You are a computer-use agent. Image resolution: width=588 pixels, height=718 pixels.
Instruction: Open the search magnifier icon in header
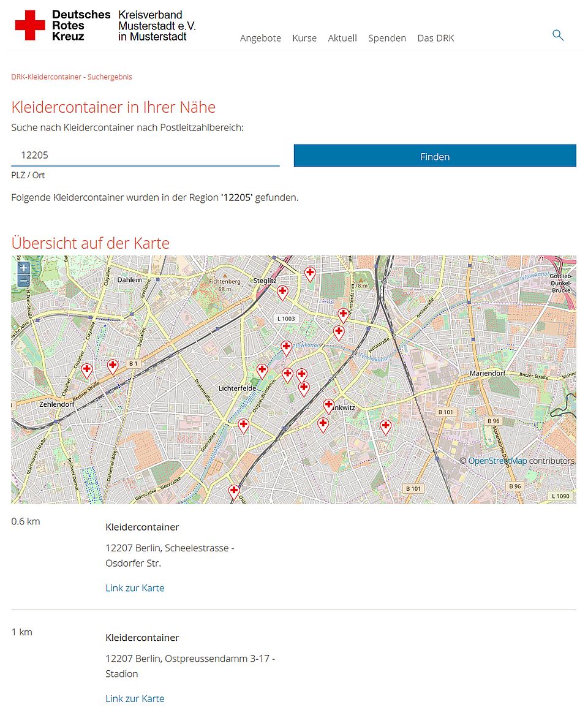pyautogui.click(x=557, y=36)
